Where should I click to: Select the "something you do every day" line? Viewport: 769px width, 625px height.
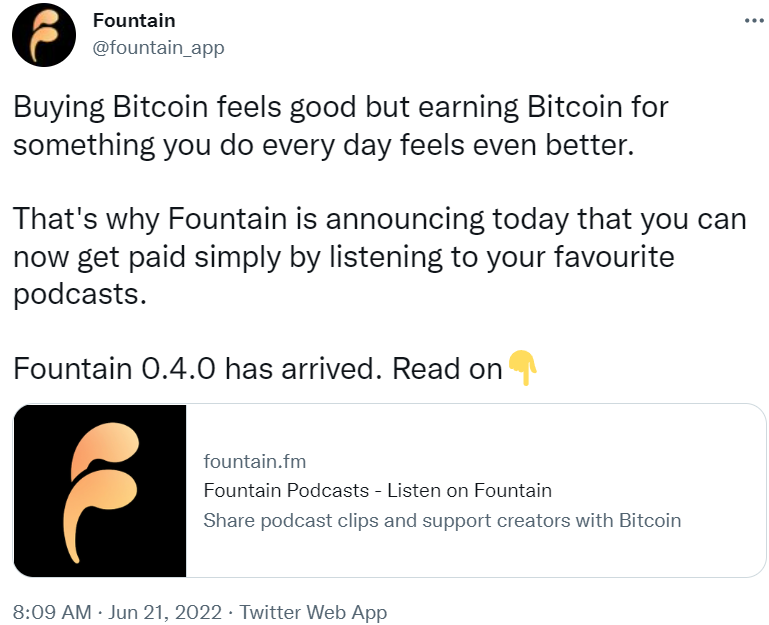point(323,145)
